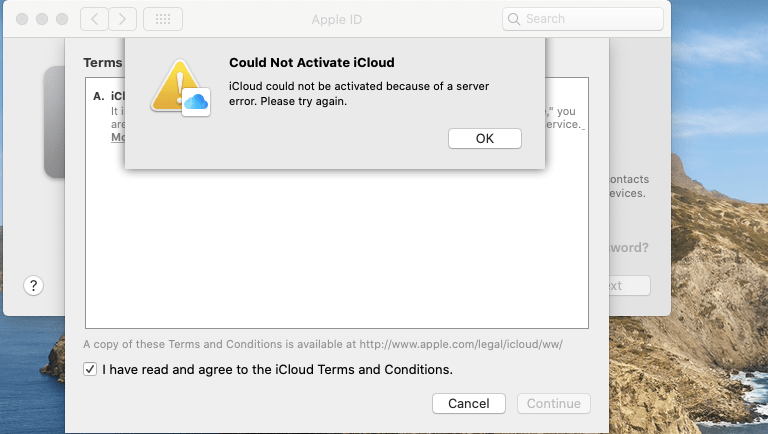The image size is (768, 434).
Task: Go back with the left arrow button
Action: pyautogui.click(x=93, y=19)
